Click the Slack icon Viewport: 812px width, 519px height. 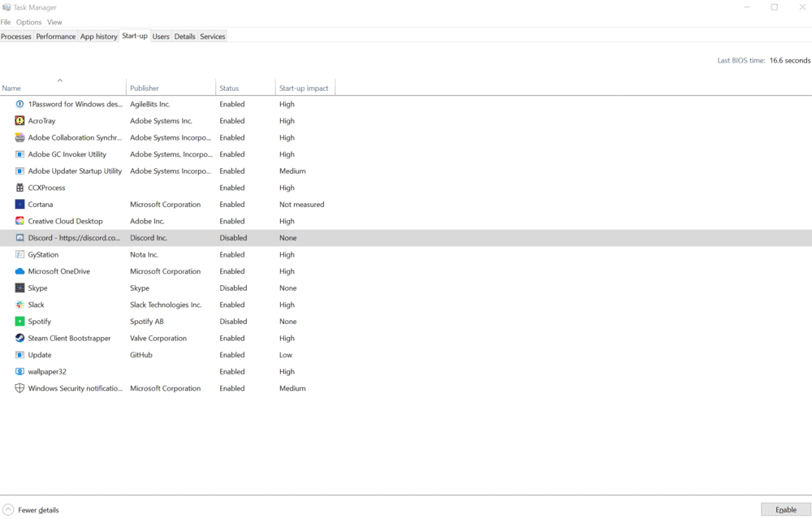(19, 305)
